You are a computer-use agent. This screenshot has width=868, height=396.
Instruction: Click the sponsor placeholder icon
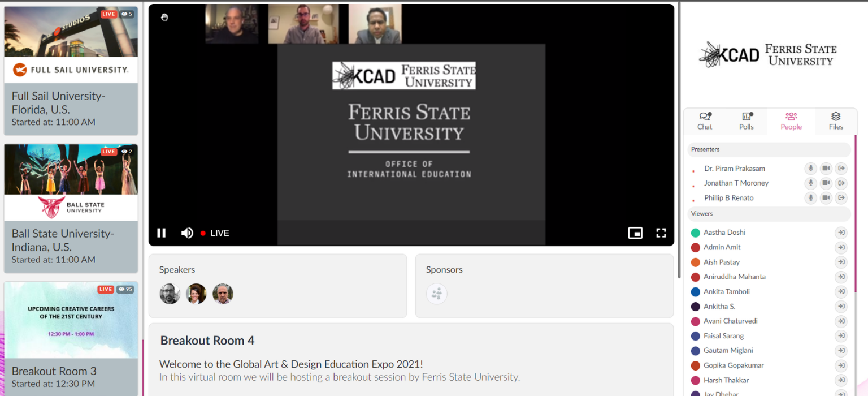pyautogui.click(x=436, y=294)
